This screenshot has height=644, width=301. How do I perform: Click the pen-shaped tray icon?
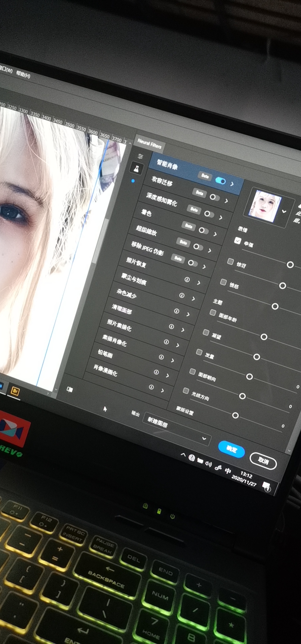point(218,468)
